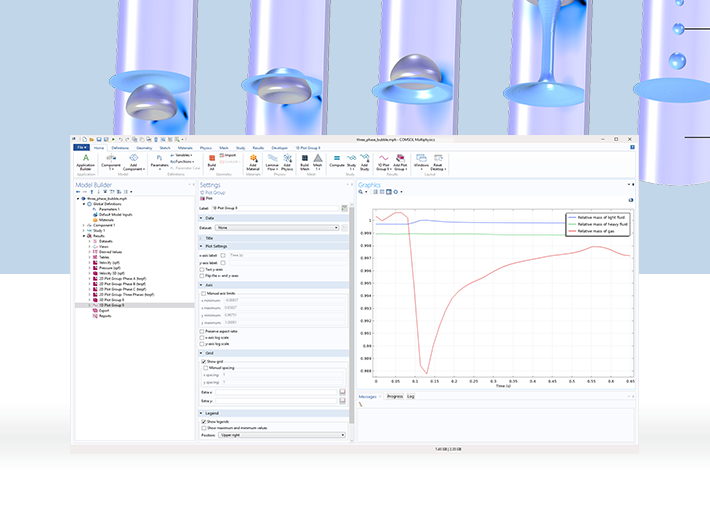The height and width of the screenshot is (523, 710).
Task: Click the Model Builder previous-node arrow
Action: [x=78, y=192]
